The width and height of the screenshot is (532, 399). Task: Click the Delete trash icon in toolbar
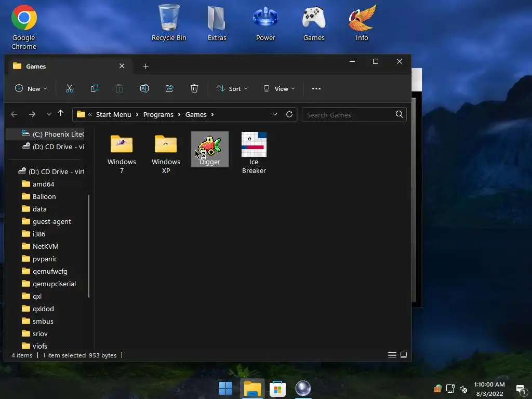tap(194, 88)
